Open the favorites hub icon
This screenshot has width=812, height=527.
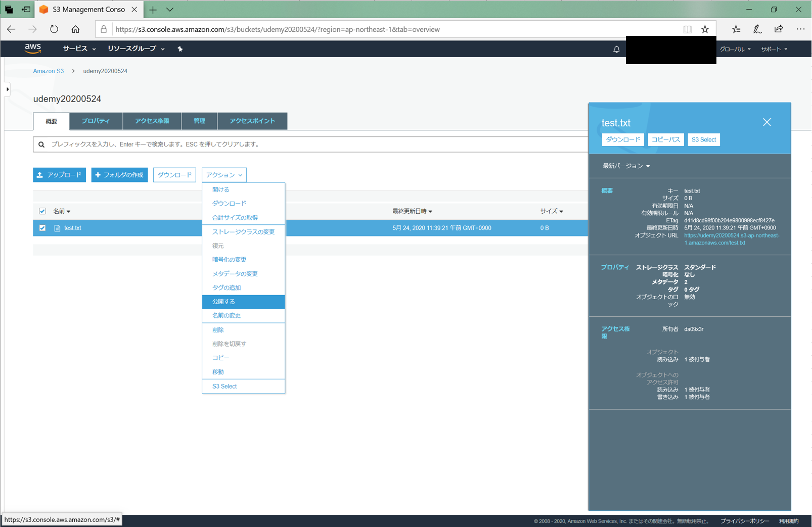tap(736, 29)
